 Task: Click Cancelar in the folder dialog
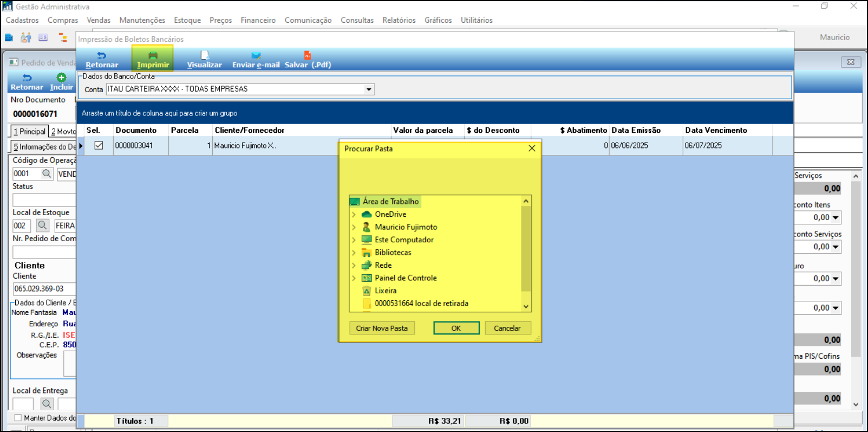[x=507, y=328]
